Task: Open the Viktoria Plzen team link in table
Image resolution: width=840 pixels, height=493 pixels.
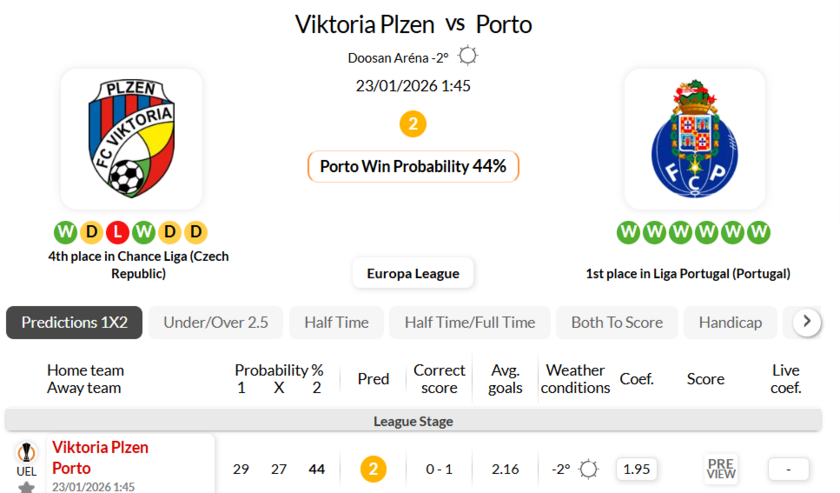Action: point(100,447)
